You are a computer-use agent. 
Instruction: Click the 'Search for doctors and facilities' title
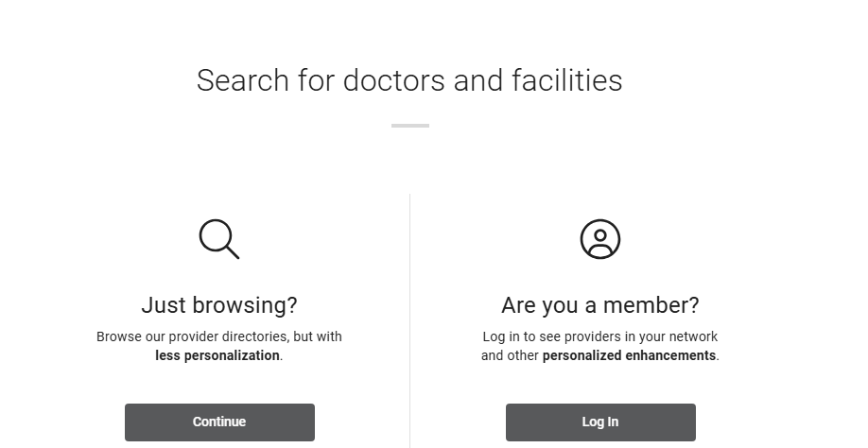(x=409, y=80)
